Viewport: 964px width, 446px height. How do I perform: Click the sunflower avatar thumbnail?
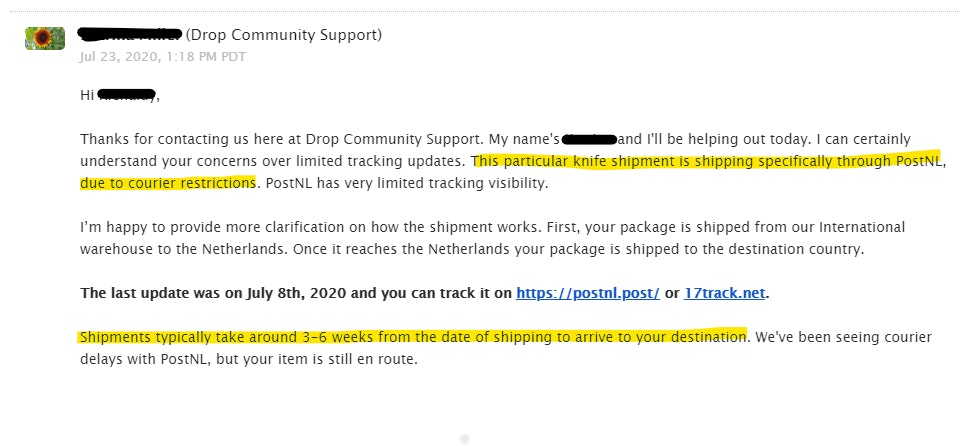44,40
